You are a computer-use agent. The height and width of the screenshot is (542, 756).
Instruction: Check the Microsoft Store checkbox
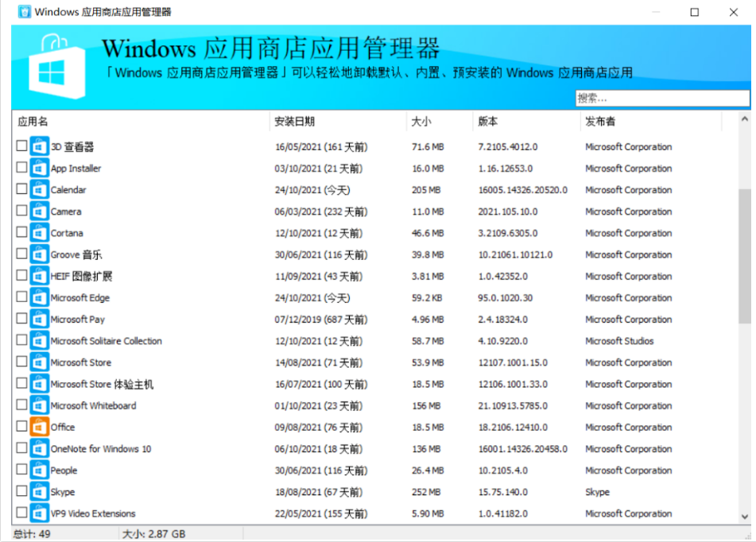pos(21,362)
